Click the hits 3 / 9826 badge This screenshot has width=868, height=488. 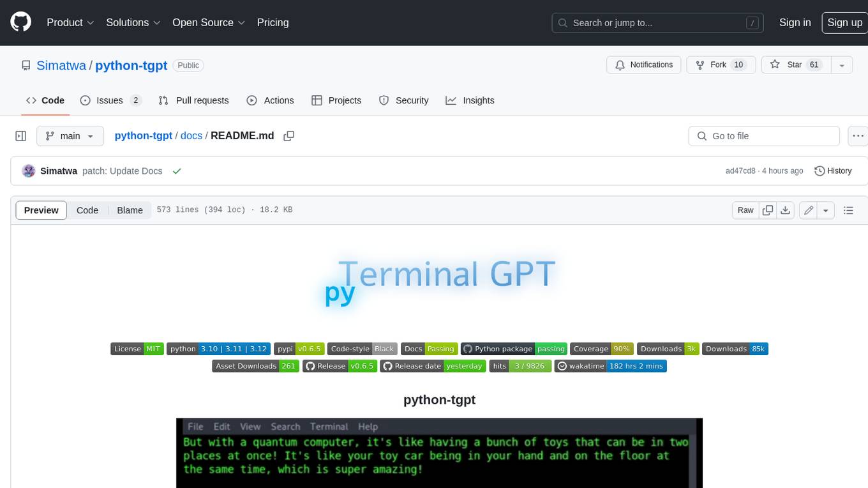pos(520,366)
